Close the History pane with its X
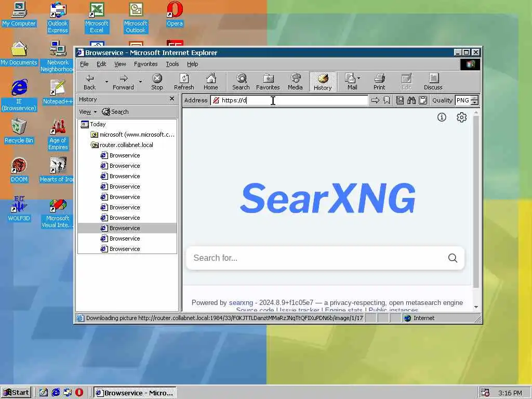This screenshot has height=399, width=532. tap(172, 99)
